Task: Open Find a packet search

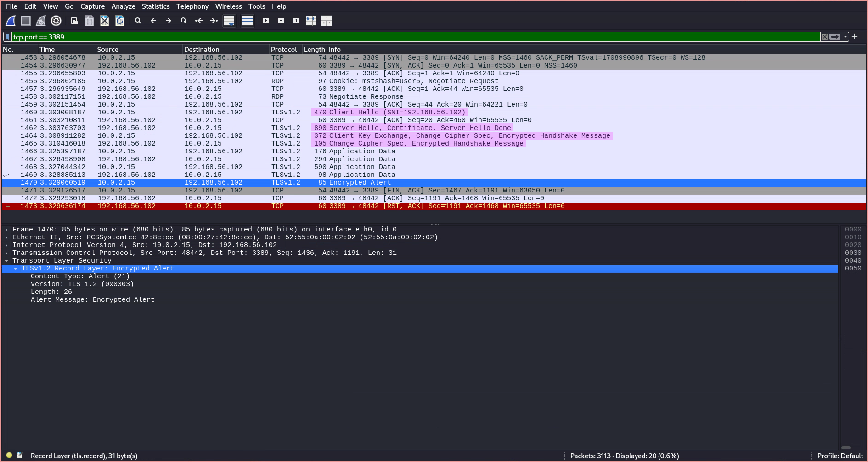Action: click(x=138, y=21)
